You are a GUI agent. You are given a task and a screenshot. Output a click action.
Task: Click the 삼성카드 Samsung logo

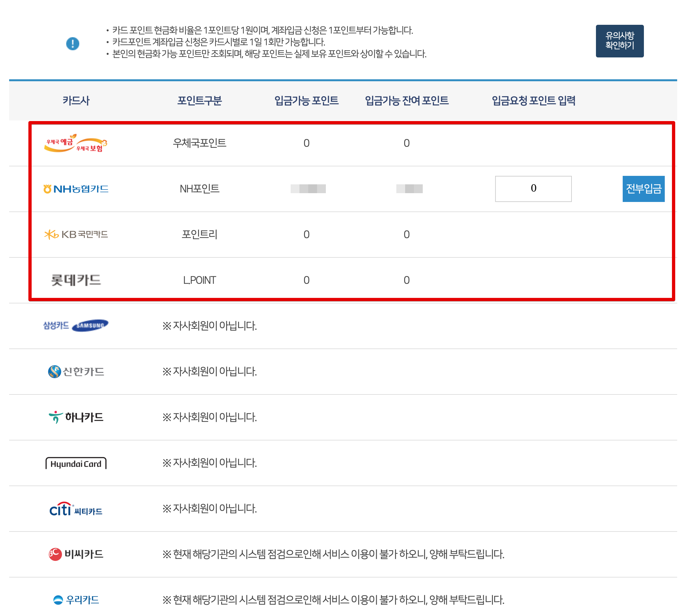(76, 325)
